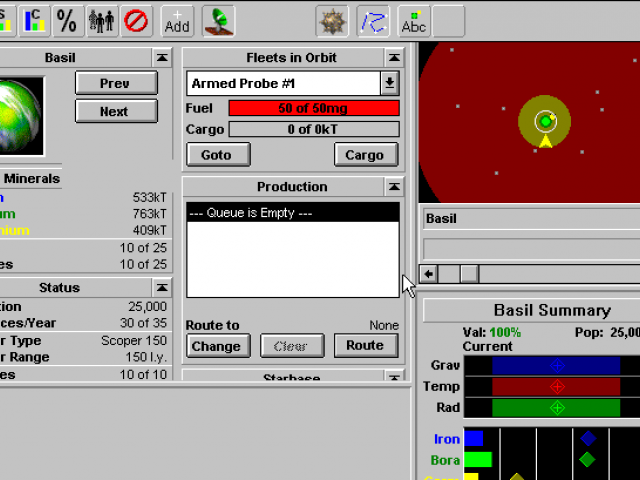Screen dimensions: 640x480
Task: Select the population people view icon
Action: [x=101, y=21]
